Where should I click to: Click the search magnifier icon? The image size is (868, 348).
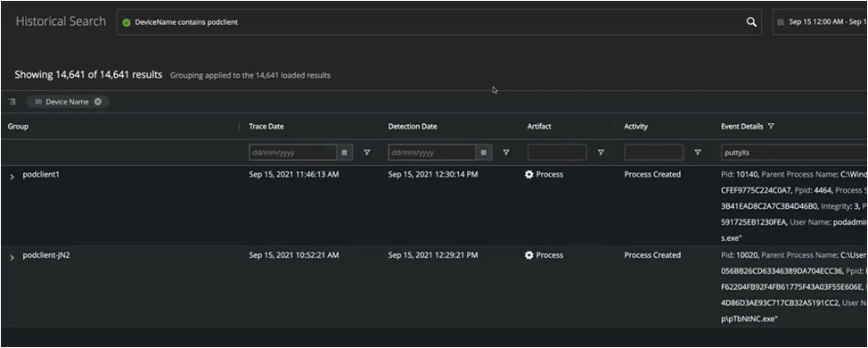click(x=751, y=22)
